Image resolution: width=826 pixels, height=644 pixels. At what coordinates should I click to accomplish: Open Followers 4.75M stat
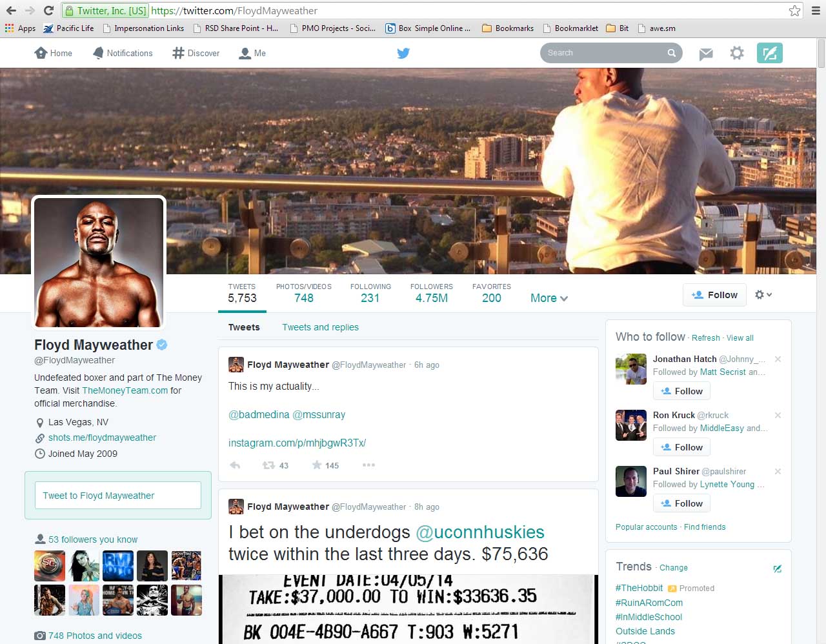tap(432, 293)
